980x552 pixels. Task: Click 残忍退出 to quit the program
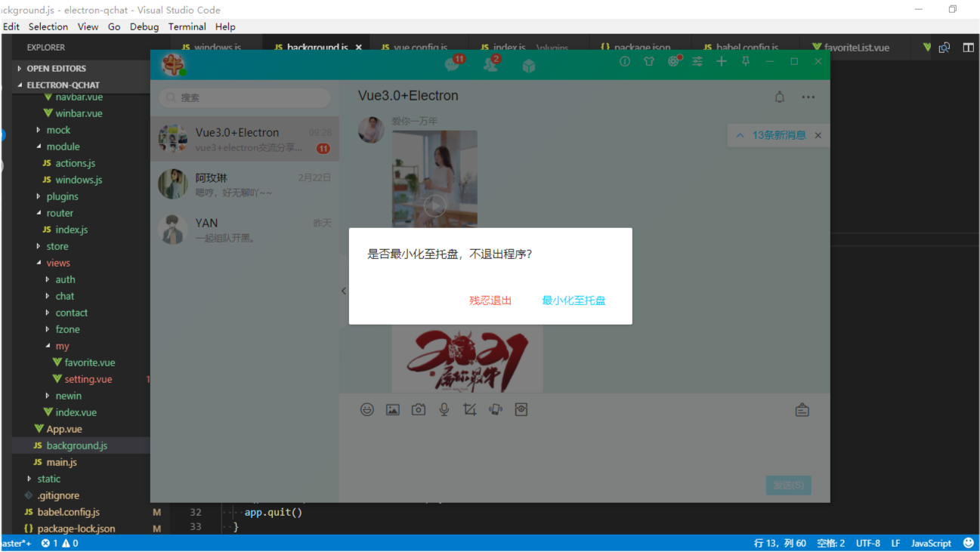[x=490, y=300]
